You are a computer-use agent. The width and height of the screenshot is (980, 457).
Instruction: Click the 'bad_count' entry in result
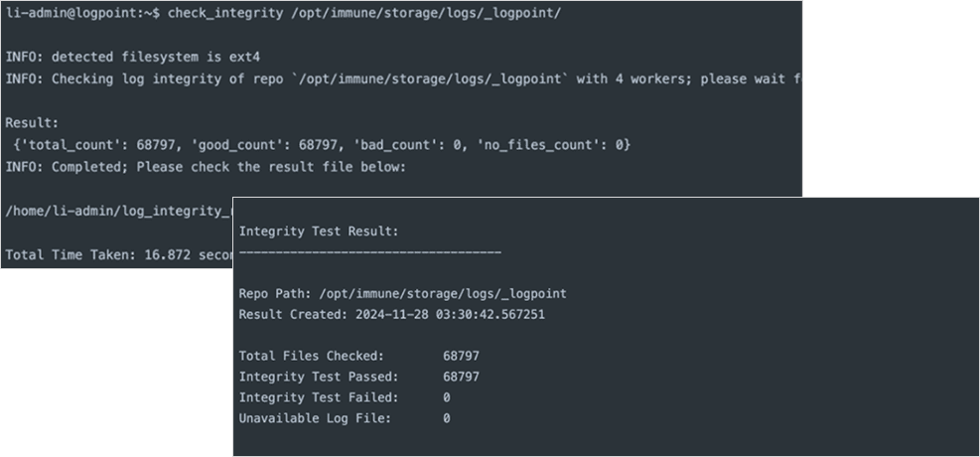click(x=415, y=145)
